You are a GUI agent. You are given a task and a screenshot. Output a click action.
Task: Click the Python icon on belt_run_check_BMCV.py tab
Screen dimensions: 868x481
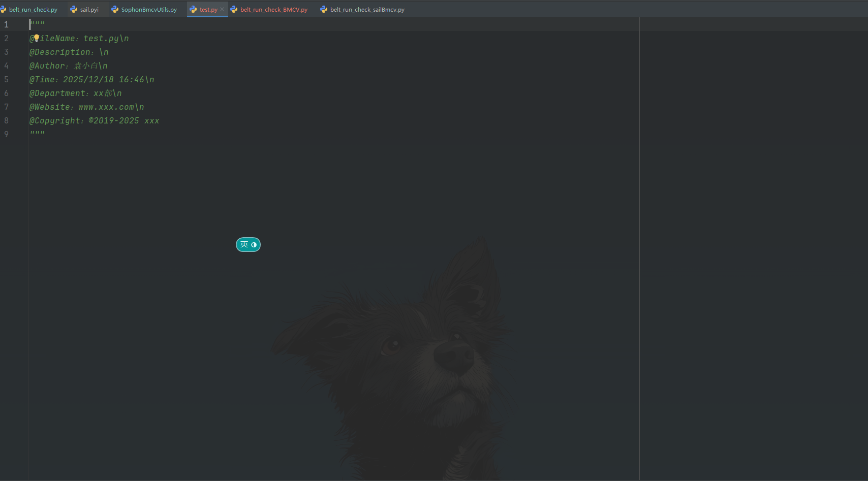point(234,10)
